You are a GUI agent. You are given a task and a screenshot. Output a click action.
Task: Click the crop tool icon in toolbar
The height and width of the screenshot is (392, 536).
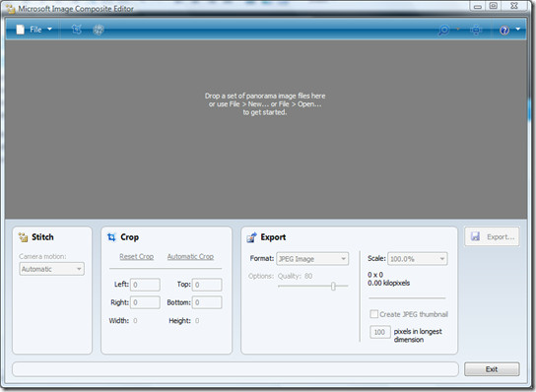[77, 30]
